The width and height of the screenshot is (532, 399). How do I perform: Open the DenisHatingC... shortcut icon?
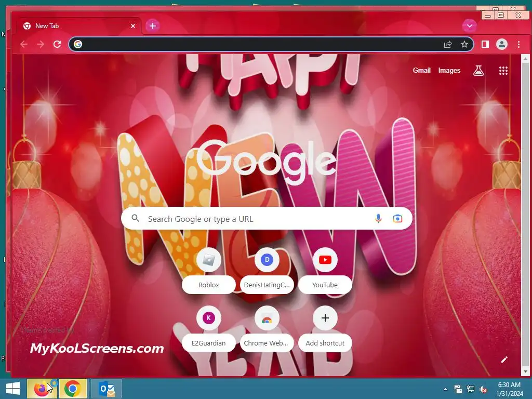267,260
